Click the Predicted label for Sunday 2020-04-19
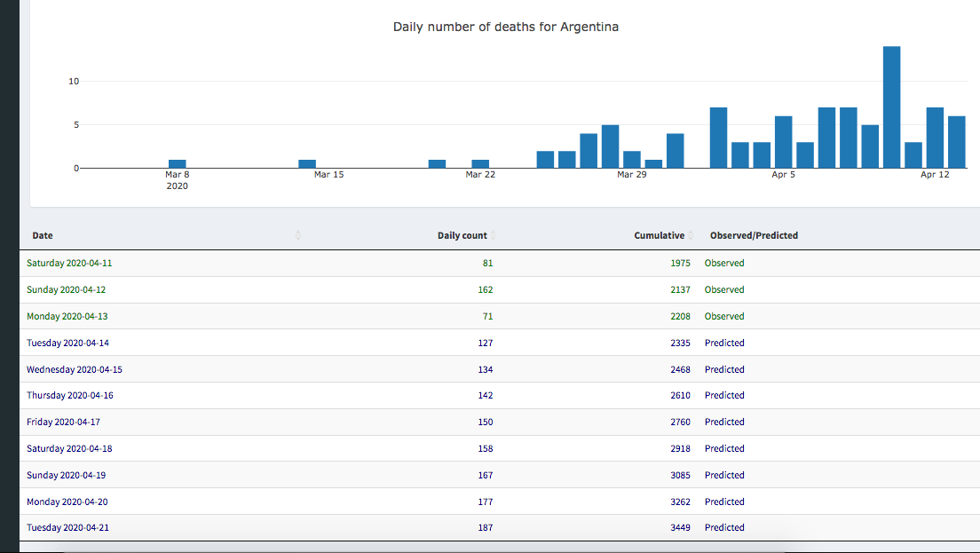 [724, 475]
